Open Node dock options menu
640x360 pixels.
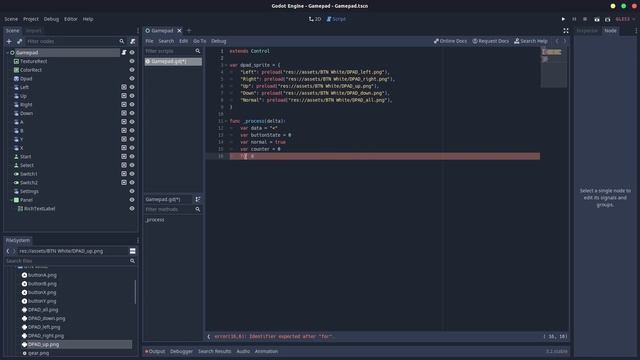pyautogui.click(x=636, y=31)
